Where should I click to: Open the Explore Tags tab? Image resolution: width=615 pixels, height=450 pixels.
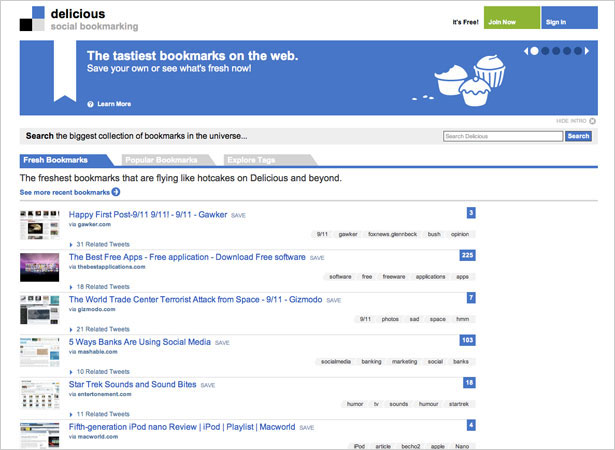[x=269, y=160]
